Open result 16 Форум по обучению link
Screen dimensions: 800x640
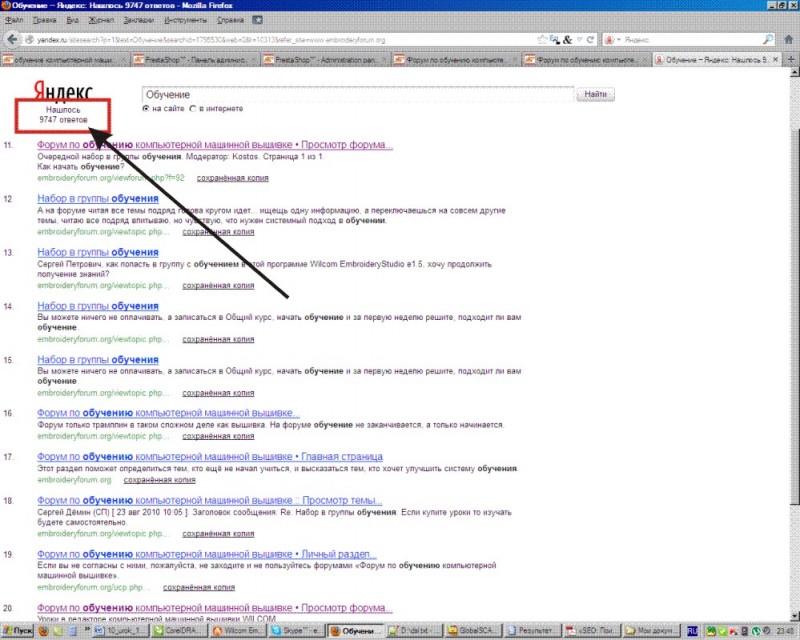point(168,413)
